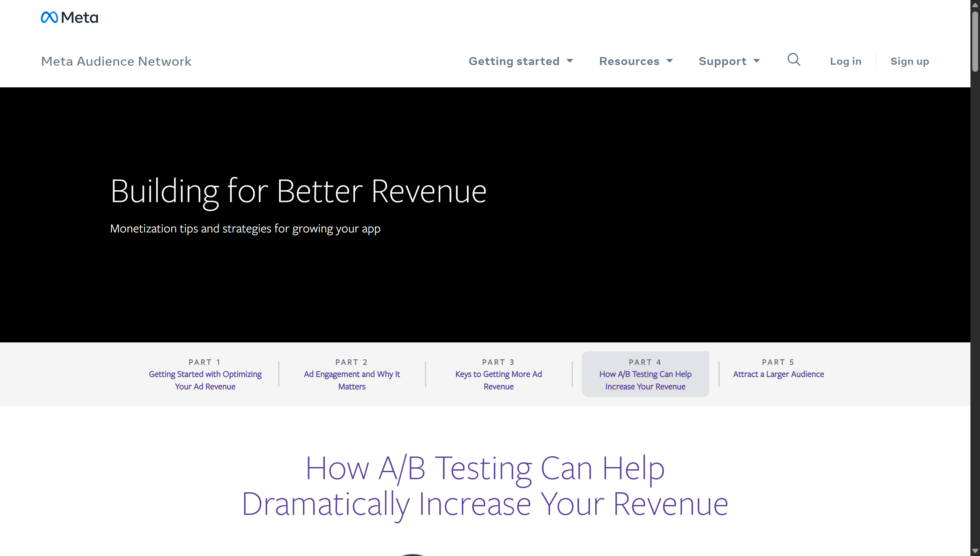The image size is (980, 556).
Task: Select Part 2 Ad Engagement tab
Action: point(352,374)
